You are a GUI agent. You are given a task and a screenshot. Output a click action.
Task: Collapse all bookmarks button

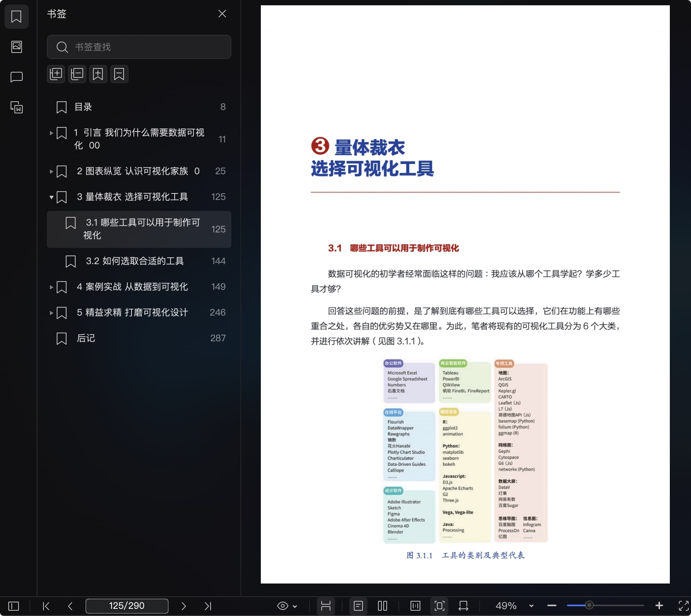coord(77,74)
